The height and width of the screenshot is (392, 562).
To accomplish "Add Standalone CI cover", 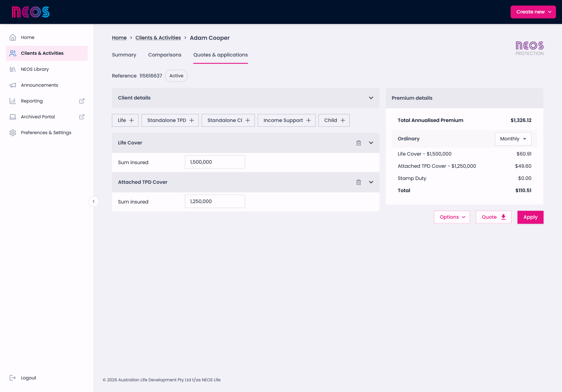I will (228, 120).
